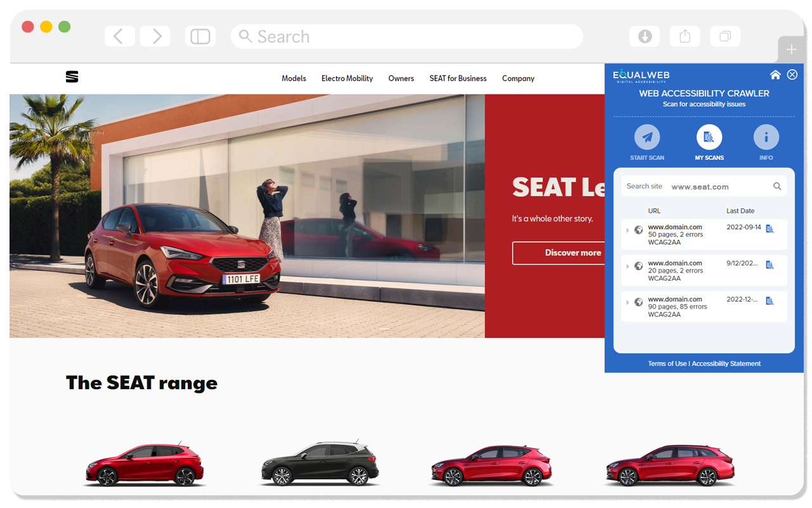
Task: Click the globe icon of the 90 pages scan
Action: pos(639,302)
